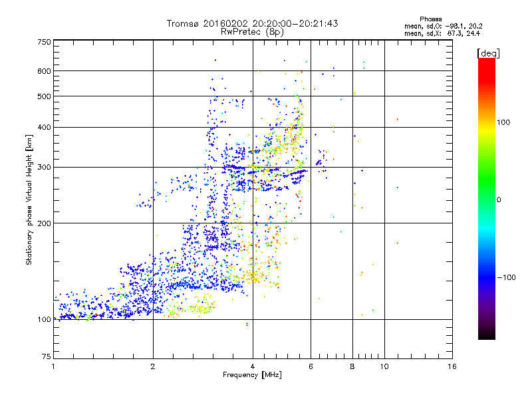
Task: Click the y-axis tick label '750'
Action: click(x=44, y=42)
